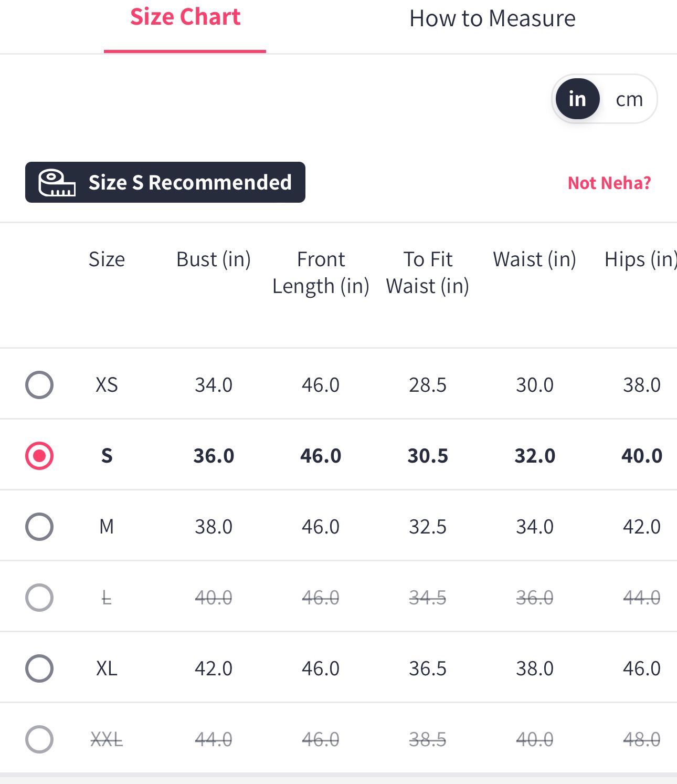
Task: Select the XS size radio button
Action: [39, 385]
